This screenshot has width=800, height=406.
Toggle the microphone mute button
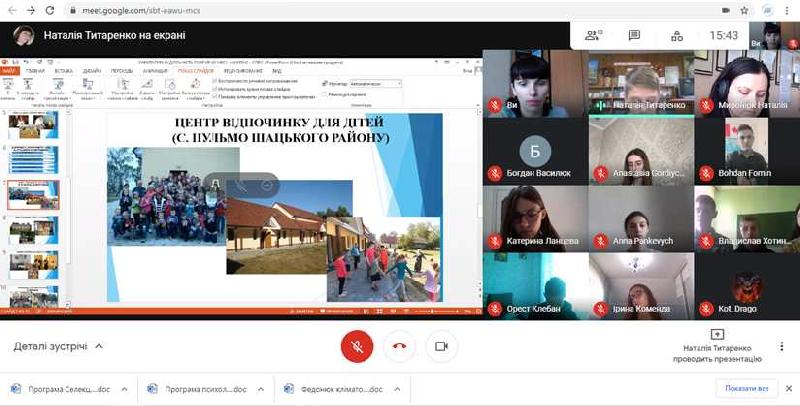click(x=357, y=346)
